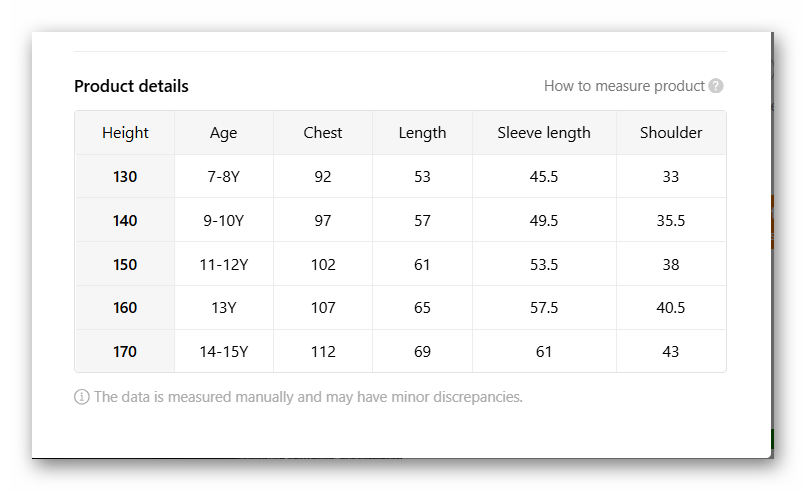Open the How to measure product link

tap(624, 86)
